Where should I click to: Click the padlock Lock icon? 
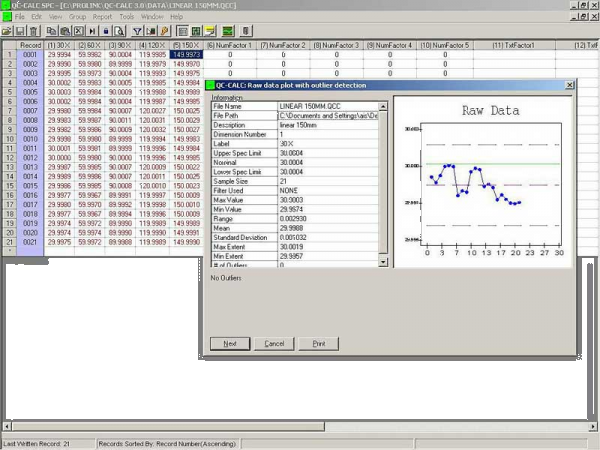coord(106,32)
